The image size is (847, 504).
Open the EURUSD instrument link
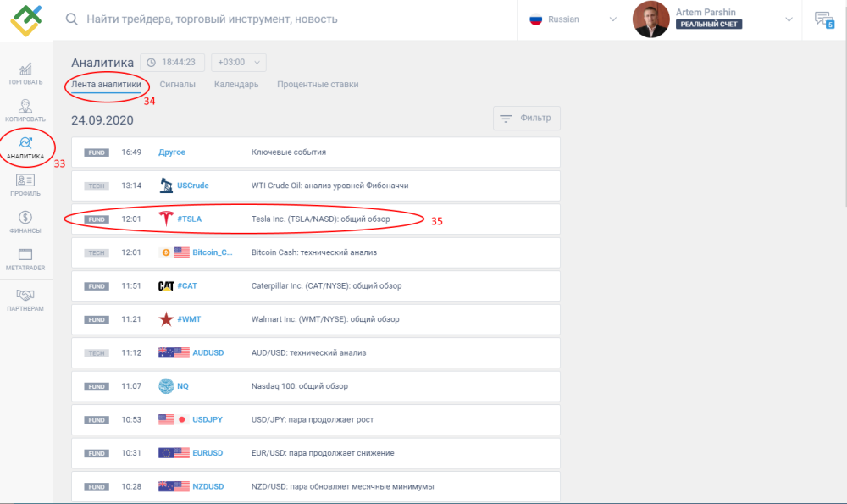pyautogui.click(x=208, y=453)
